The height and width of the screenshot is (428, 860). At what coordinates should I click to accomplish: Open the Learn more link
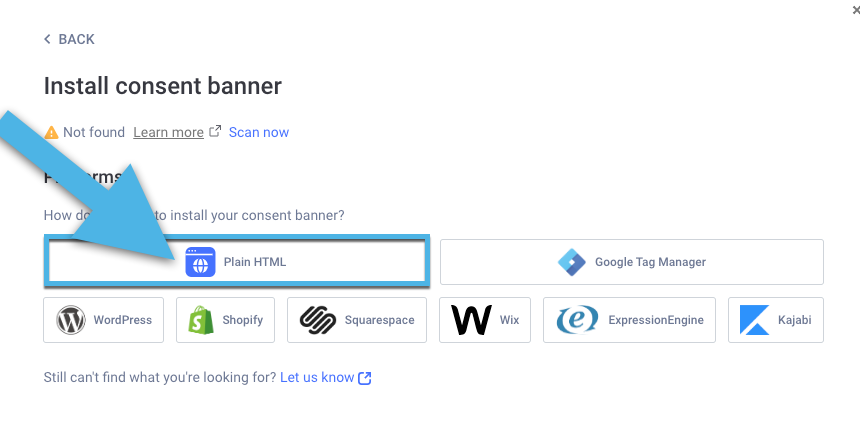click(x=168, y=132)
